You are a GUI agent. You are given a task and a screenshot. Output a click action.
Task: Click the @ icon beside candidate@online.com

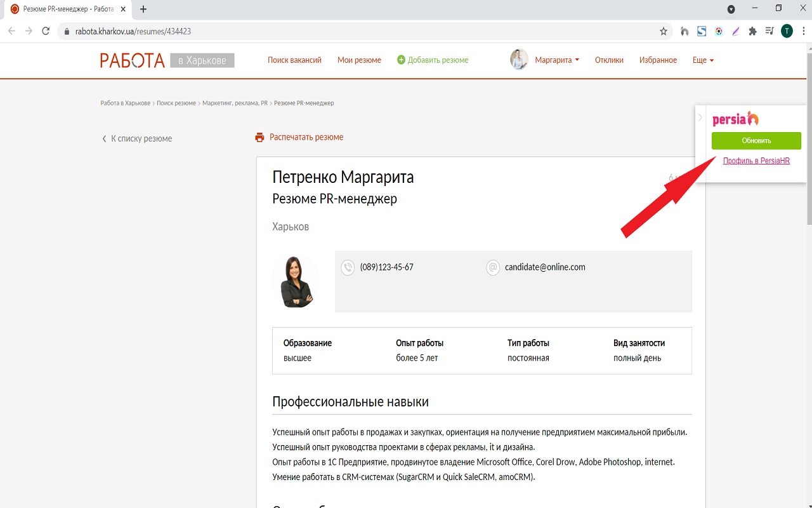coord(493,267)
